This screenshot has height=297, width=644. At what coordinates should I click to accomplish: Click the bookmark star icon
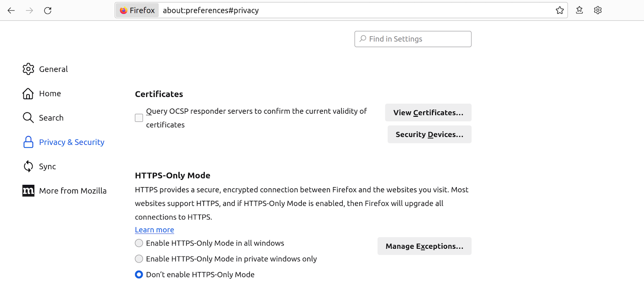[560, 10]
